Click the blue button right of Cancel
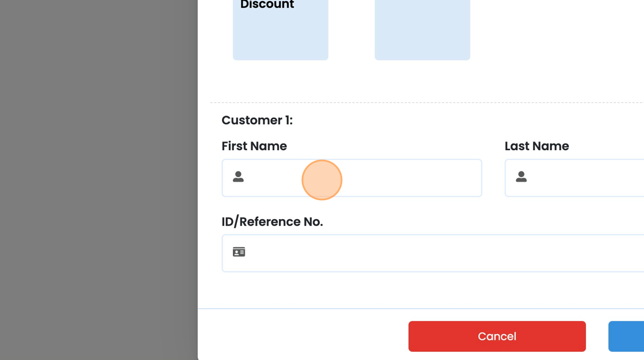Image resolution: width=644 pixels, height=360 pixels. click(x=626, y=336)
